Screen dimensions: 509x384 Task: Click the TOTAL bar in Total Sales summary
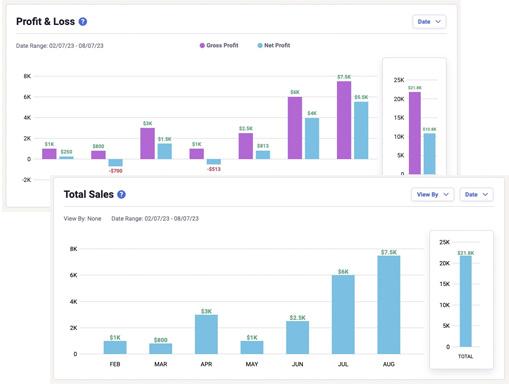point(466,301)
